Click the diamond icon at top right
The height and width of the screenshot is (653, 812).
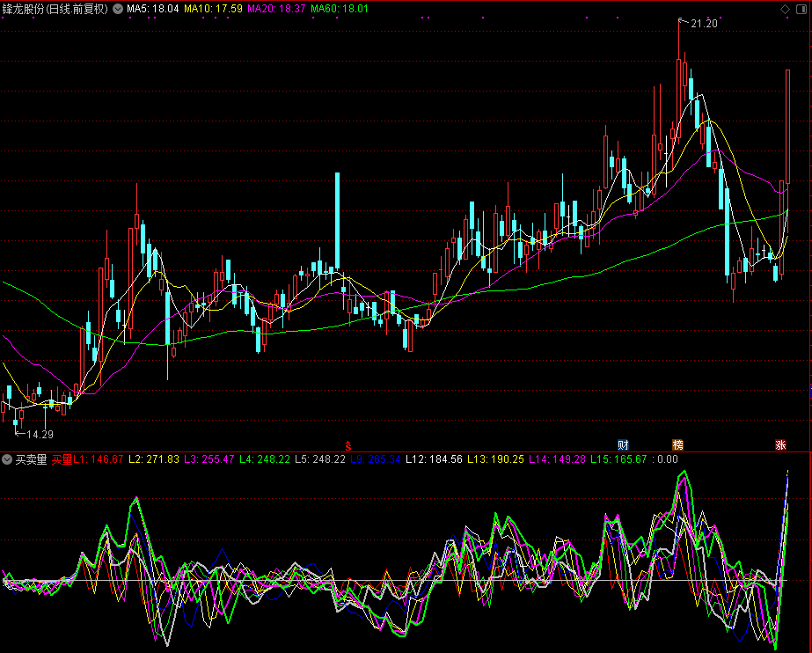point(785,9)
